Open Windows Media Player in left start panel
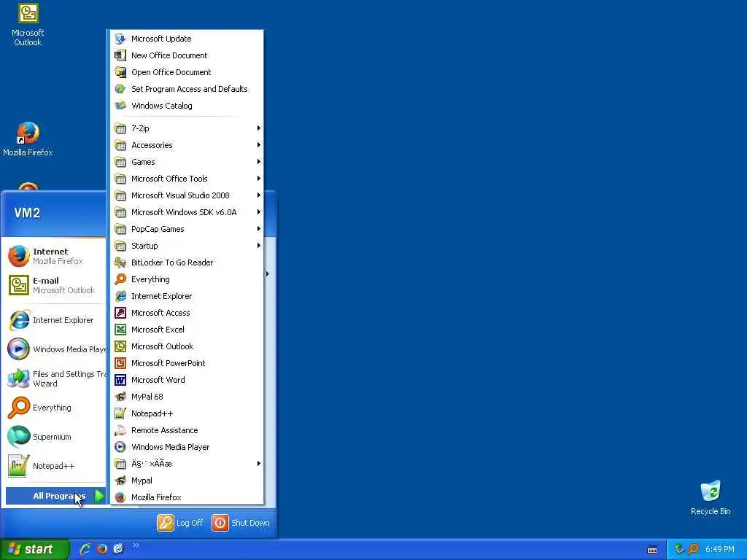The height and width of the screenshot is (560, 747). pyautogui.click(x=55, y=349)
